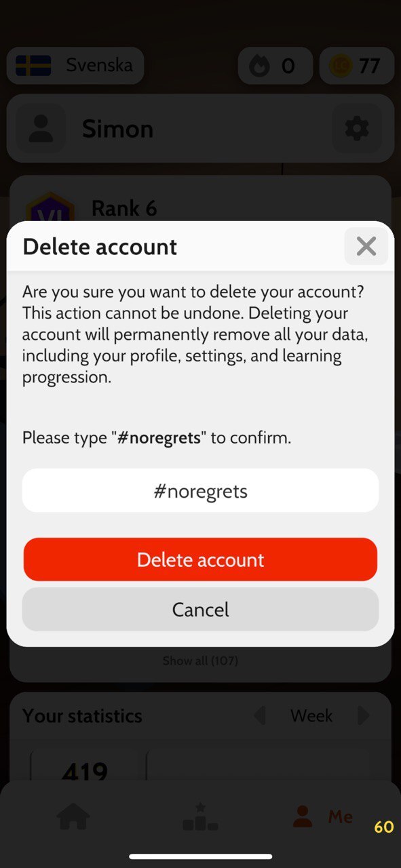
Task: Show previous week statistics arrow
Action: pos(259,715)
